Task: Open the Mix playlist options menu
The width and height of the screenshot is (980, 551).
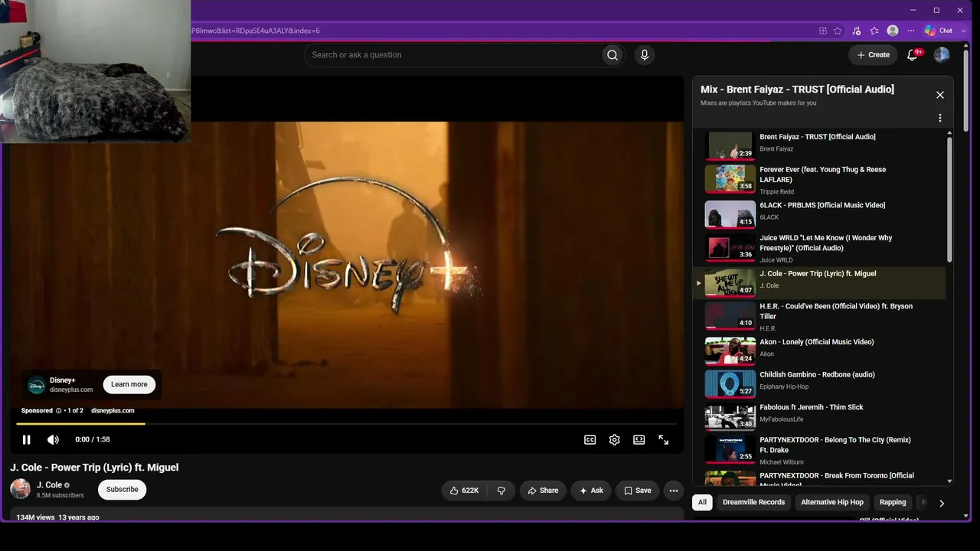Action: [x=940, y=119]
